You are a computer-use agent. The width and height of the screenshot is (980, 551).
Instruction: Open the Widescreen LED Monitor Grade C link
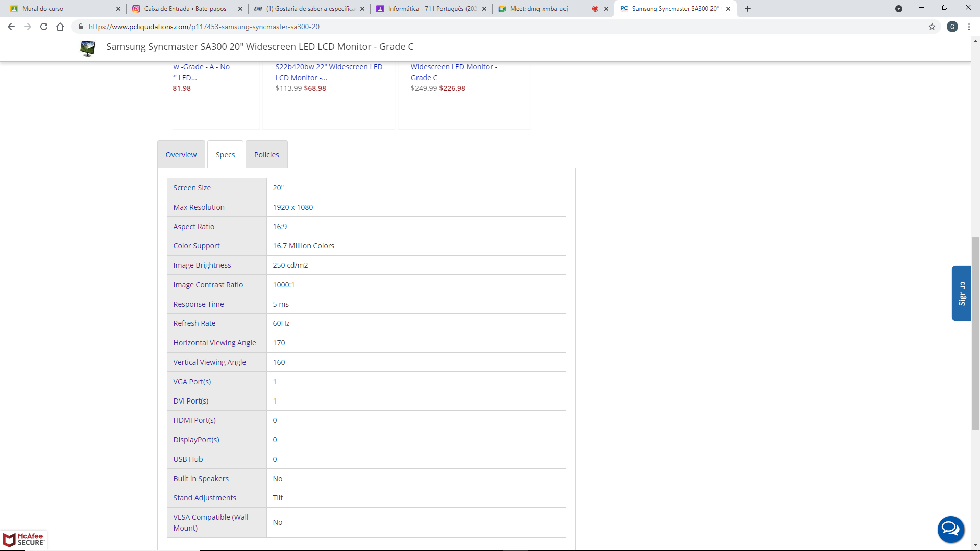454,72
